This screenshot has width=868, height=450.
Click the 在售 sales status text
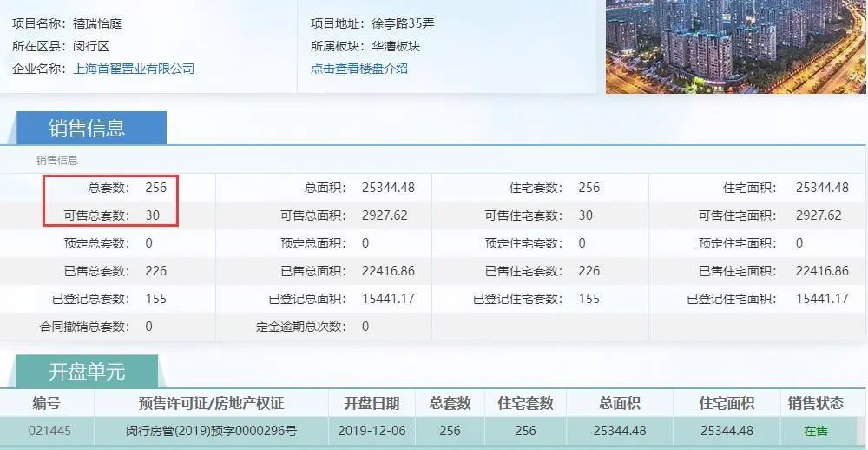click(x=815, y=431)
